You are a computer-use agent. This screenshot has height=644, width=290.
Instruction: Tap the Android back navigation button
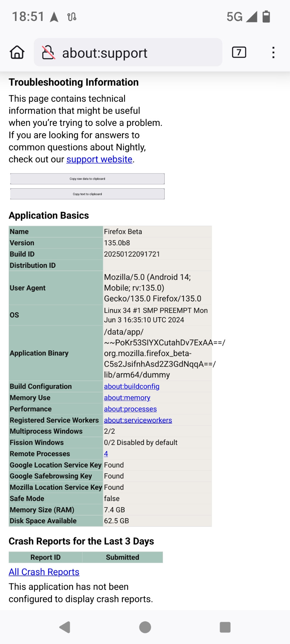tap(65, 627)
